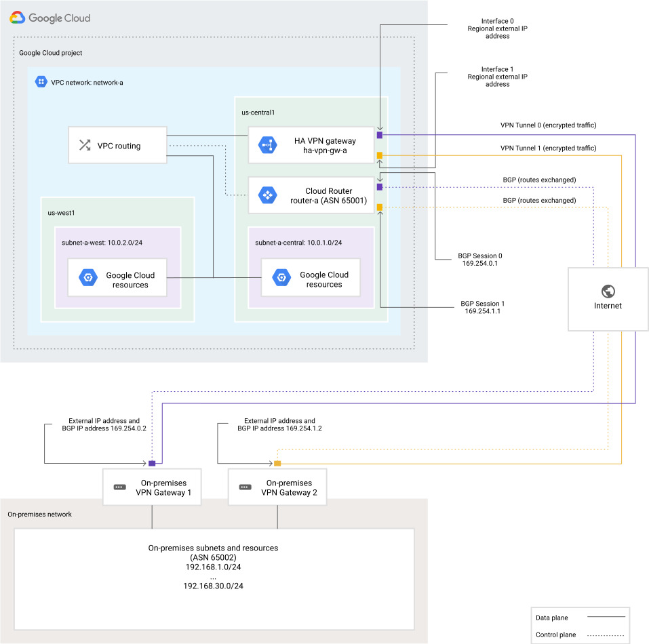Click the us-west1 Google Cloud resources icon
The width and height of the screenshot is (649, 644).
click(88, 277)
